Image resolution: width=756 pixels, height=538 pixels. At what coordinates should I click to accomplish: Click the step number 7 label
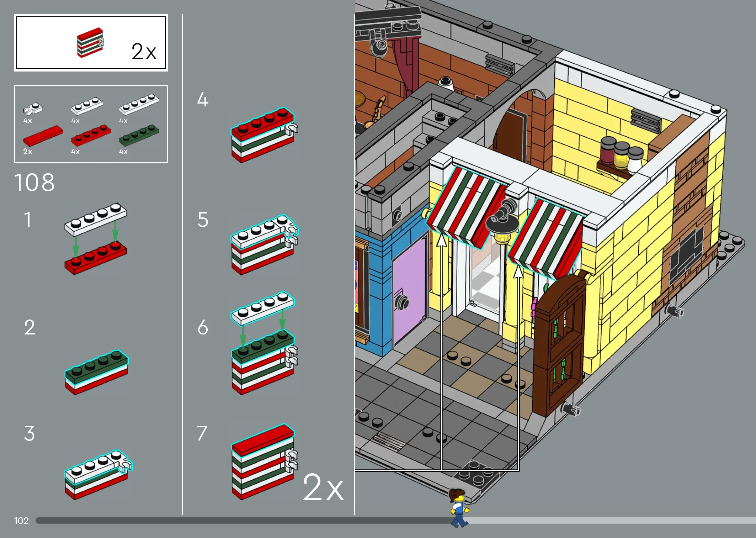pos(202,433)
